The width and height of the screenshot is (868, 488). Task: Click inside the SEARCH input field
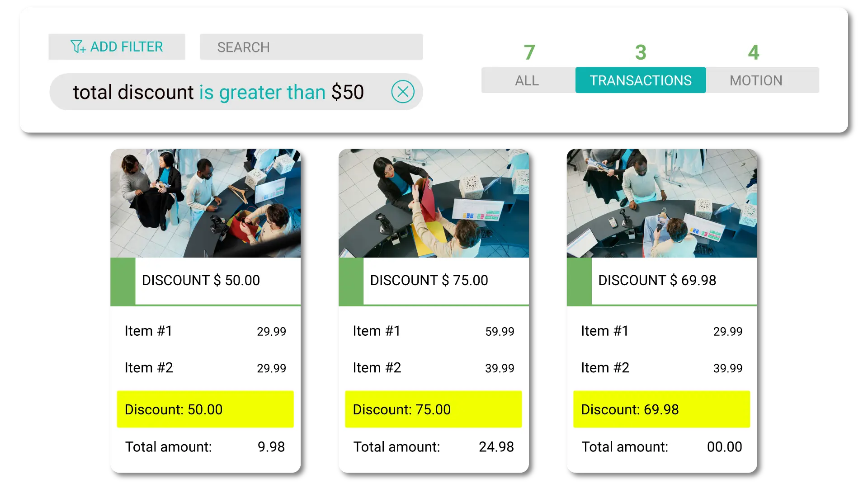311,47
